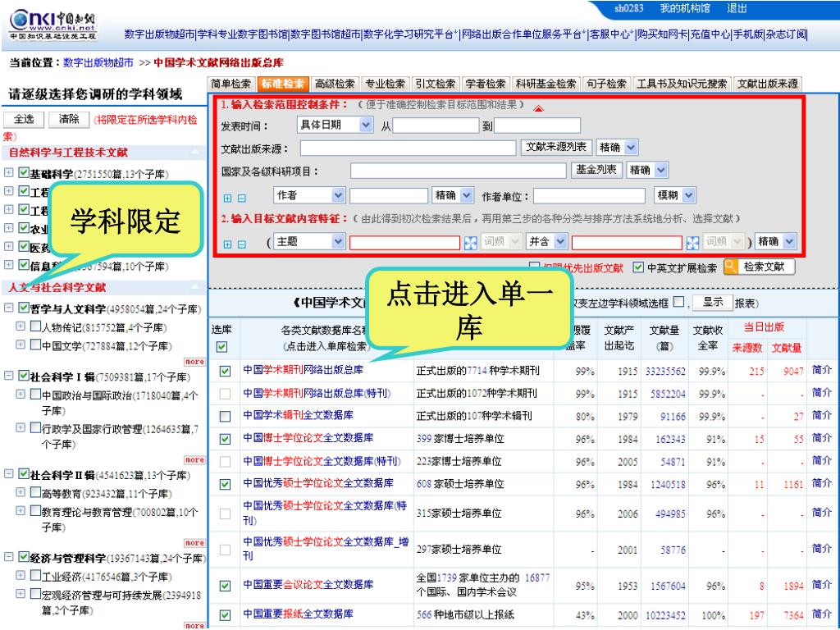Switch to the 引文检索 tab
840x630 pixels.
click(x=436, y=84)
